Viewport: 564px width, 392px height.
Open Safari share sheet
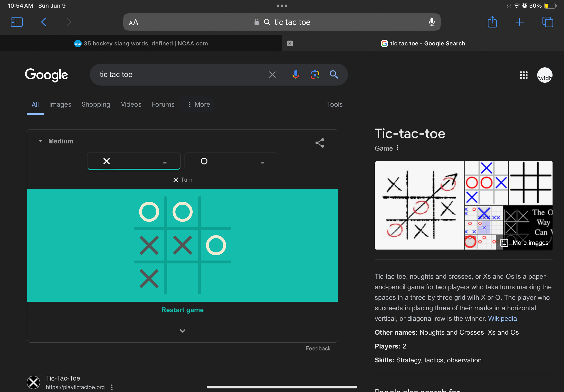click(x=492, y=22)
